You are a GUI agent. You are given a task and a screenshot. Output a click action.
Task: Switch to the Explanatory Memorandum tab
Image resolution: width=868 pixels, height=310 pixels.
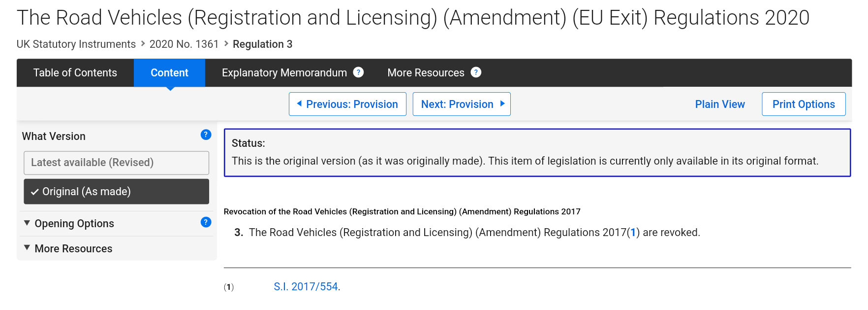pyautogui.click(x=284, y=73)
